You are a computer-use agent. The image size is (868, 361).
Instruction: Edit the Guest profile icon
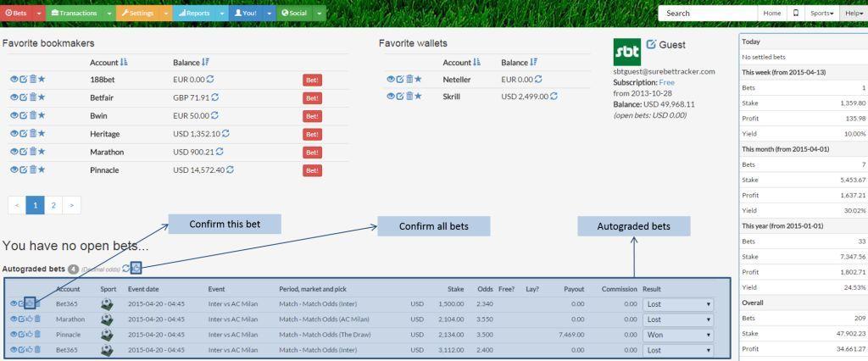(651, 44)
